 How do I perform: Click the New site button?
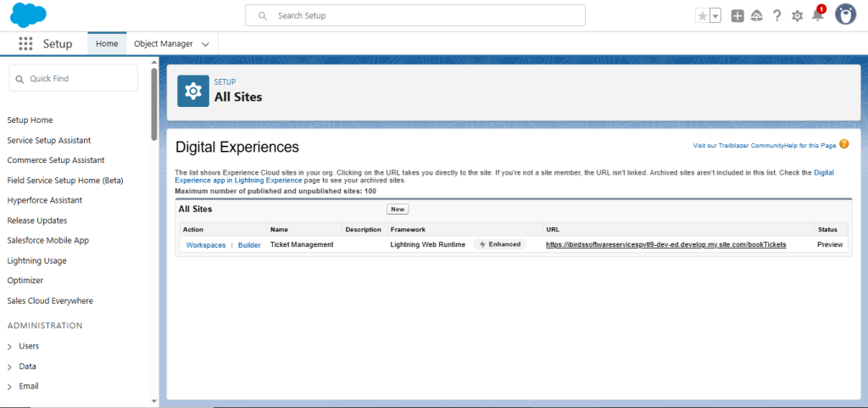click(398, 209)
